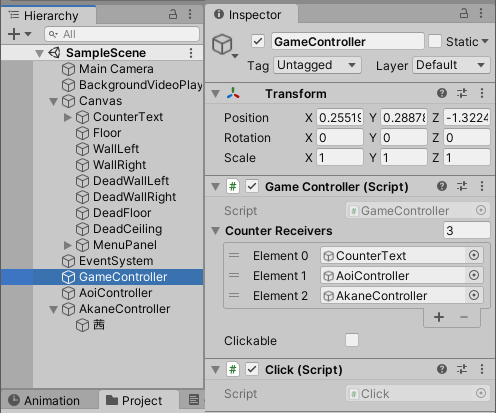Open SampleScene context menu dots
The height and width of the screenshot is (413, 496).
[191, 53]
